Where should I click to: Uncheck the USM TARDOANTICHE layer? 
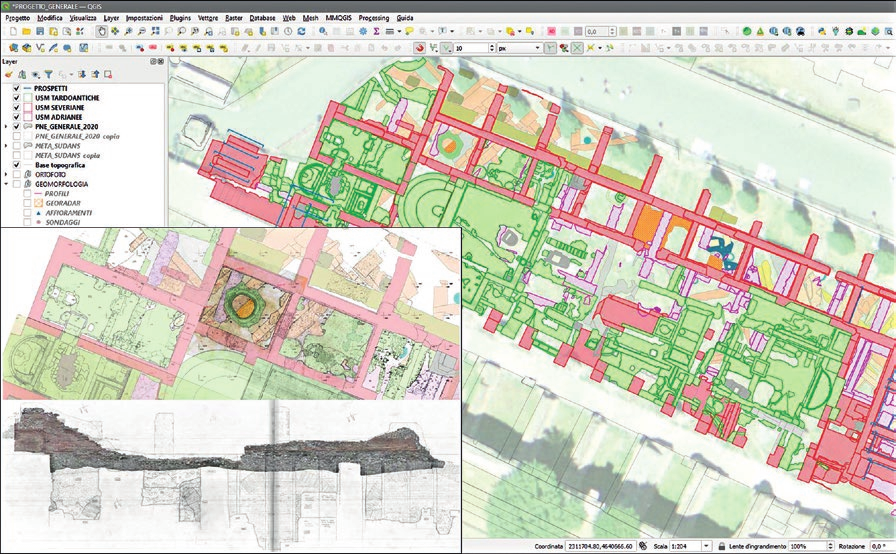(x=17, y=98)
